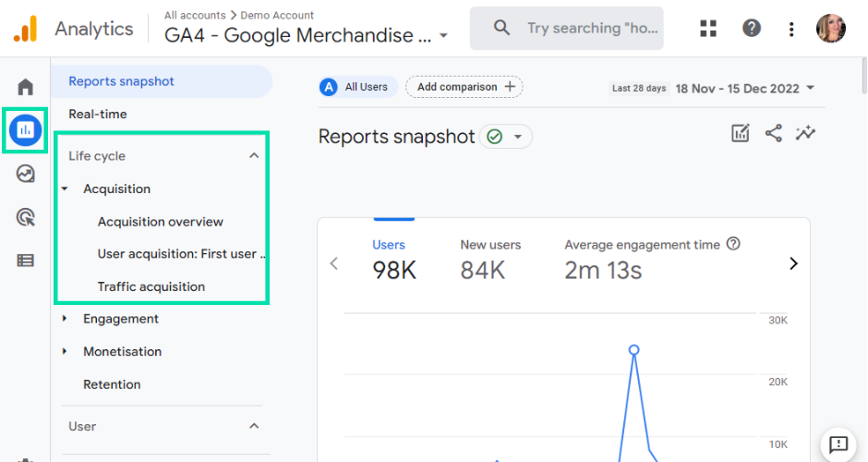Image resolution: width=868 pixels, height=462 pixels.
Task: Collapse the Life cycle section
Action: point(254,156)
